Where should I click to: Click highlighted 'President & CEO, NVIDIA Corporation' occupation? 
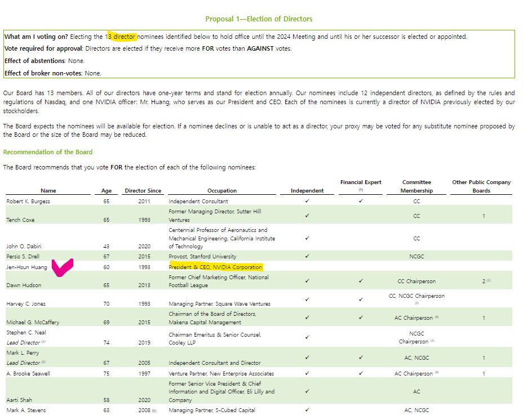216,267
